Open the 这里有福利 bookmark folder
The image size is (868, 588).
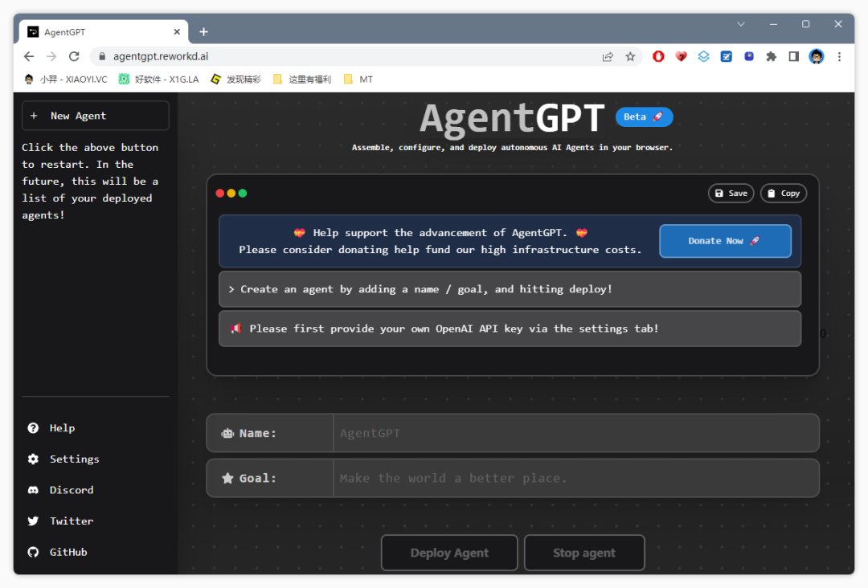(302, 80)
